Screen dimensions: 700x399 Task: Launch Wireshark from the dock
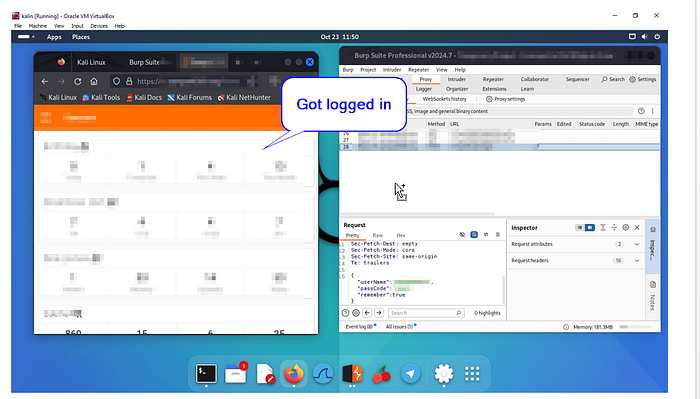coord(323,374)
